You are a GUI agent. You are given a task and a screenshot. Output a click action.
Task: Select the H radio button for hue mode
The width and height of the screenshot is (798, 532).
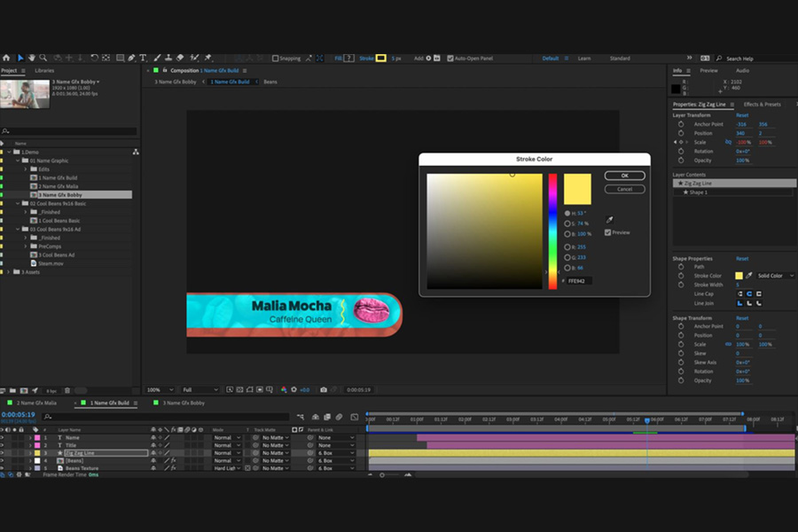tap(567, 212)
